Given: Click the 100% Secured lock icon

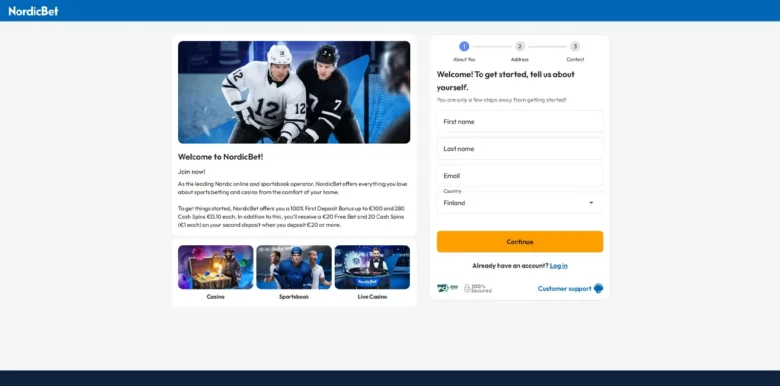Looking at the screenshot, I should pyautogui.click(x=467, y=289).
